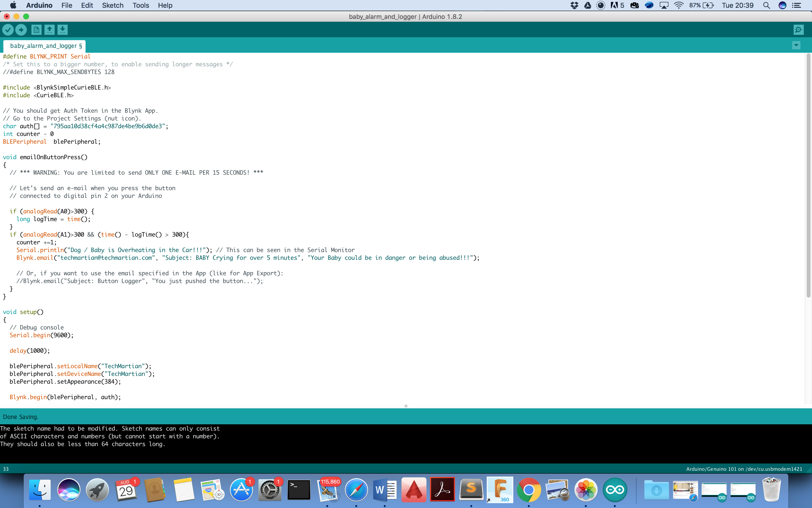
Task: Click the Tue 20:39 clock
Action: (x=738, y=5)
